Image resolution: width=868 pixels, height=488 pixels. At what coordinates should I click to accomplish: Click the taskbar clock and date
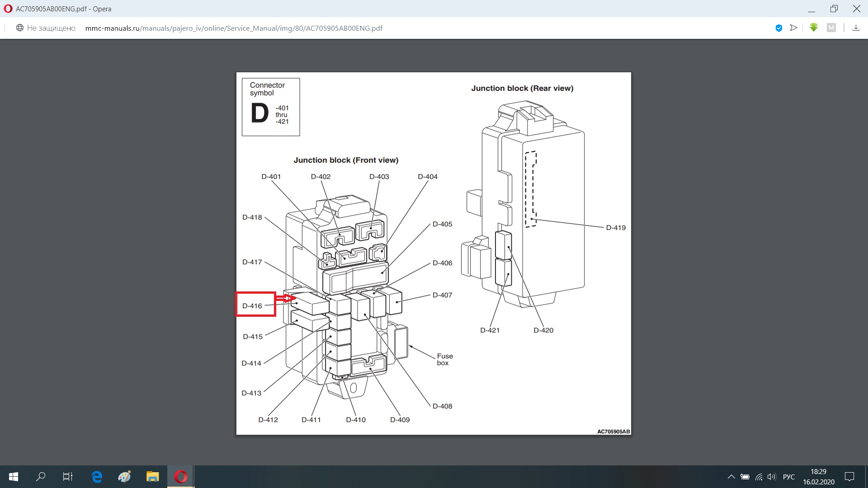pyautogui.click(x=818, y=477)
